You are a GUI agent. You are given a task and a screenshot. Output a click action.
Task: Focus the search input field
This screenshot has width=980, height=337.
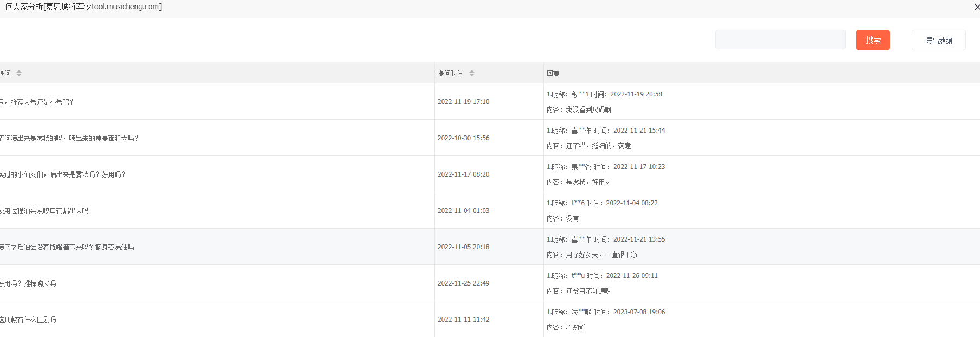pos(780,40)
